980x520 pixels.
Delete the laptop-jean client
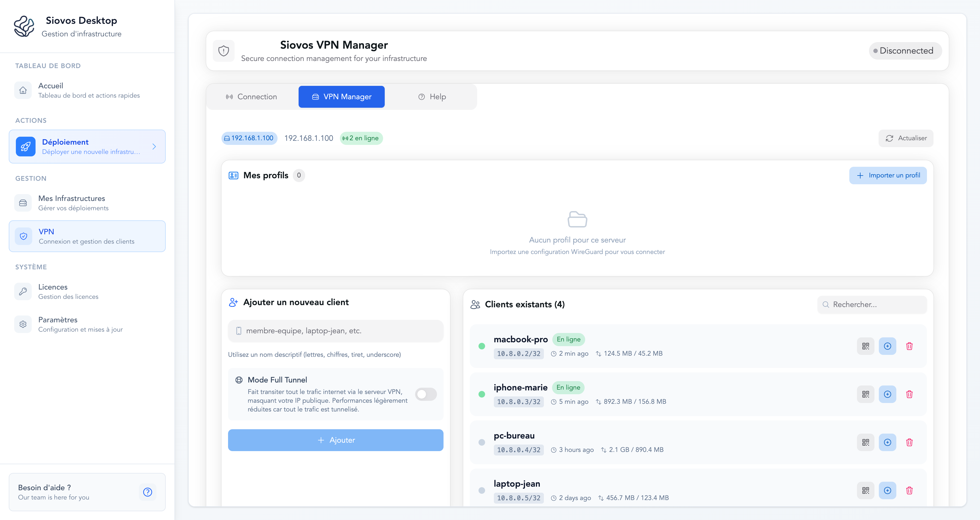(909, 490)
